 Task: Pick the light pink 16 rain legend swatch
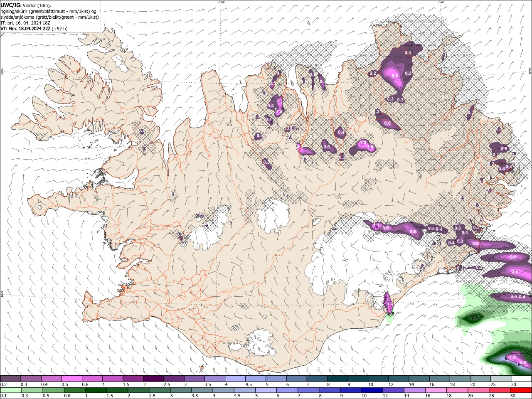436,390
